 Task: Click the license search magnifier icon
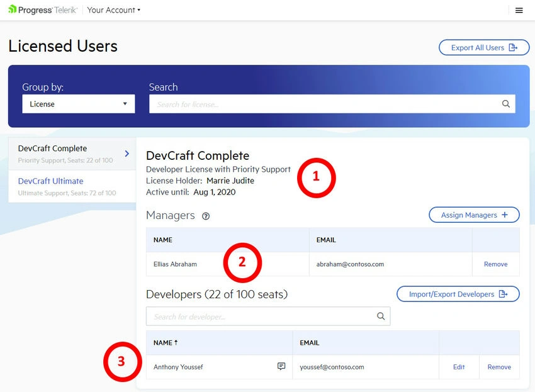click(505, 104)
